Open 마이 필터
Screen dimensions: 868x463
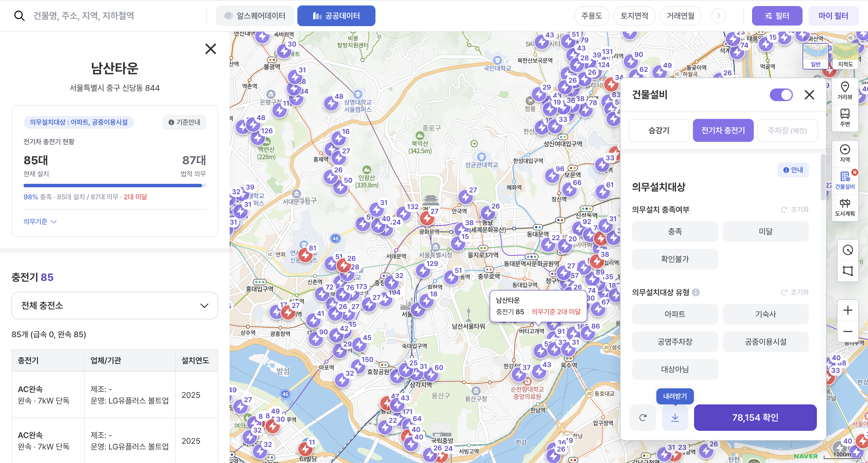[x=833, y=16]
